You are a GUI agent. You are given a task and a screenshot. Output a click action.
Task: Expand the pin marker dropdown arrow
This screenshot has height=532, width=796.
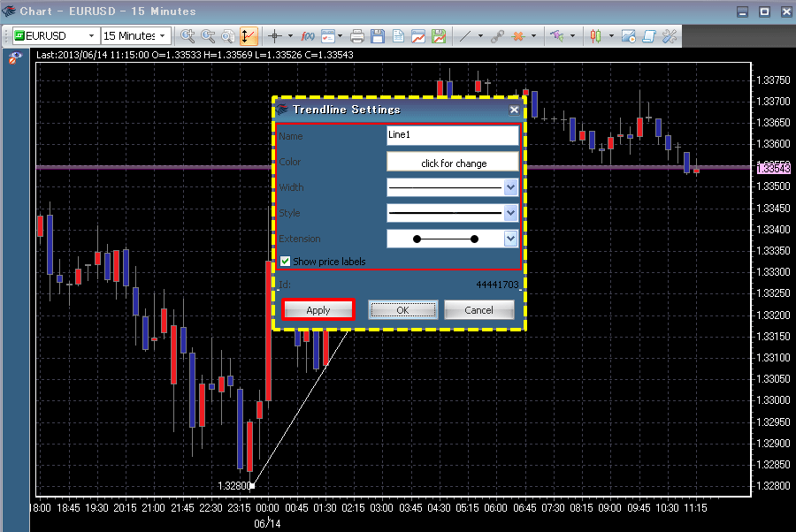[x=572, y=36]
